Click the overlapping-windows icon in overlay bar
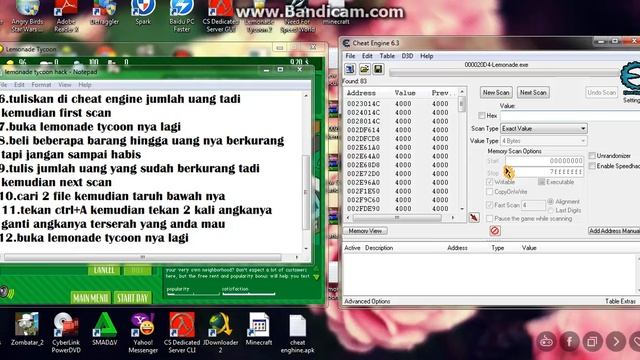The height and width of the screenshot is (360, 640). pyautogui.click(x=593, y=341)
